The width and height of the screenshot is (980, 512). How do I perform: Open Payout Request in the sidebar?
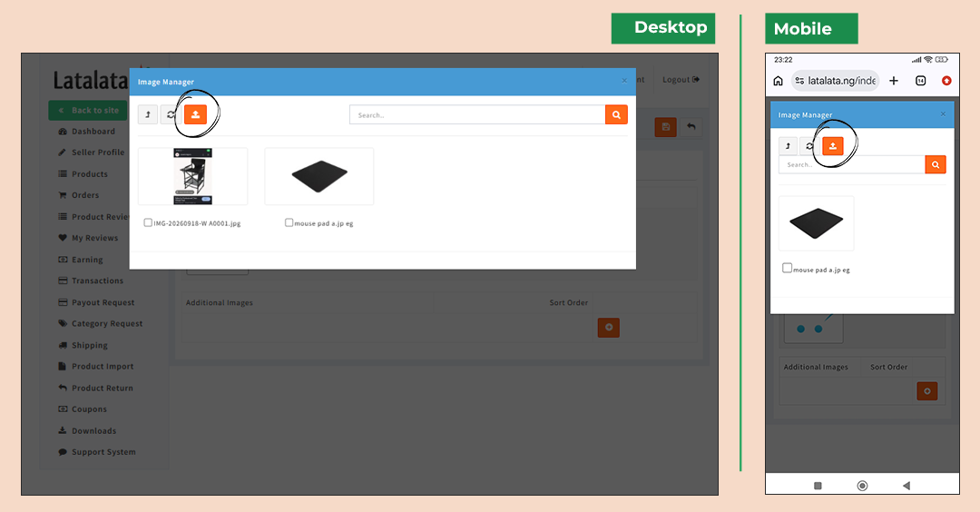pos(103,302)
